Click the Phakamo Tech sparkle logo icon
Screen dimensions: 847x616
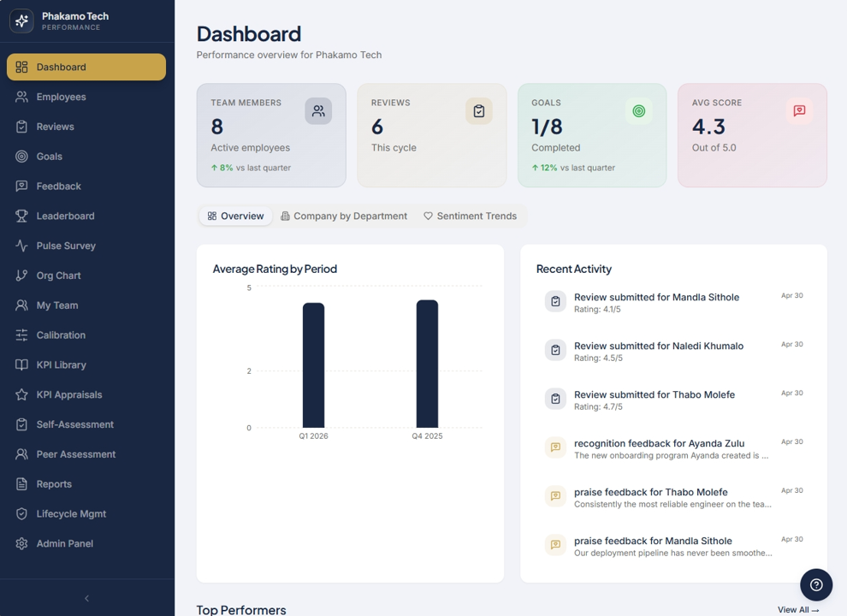(21, 21)
